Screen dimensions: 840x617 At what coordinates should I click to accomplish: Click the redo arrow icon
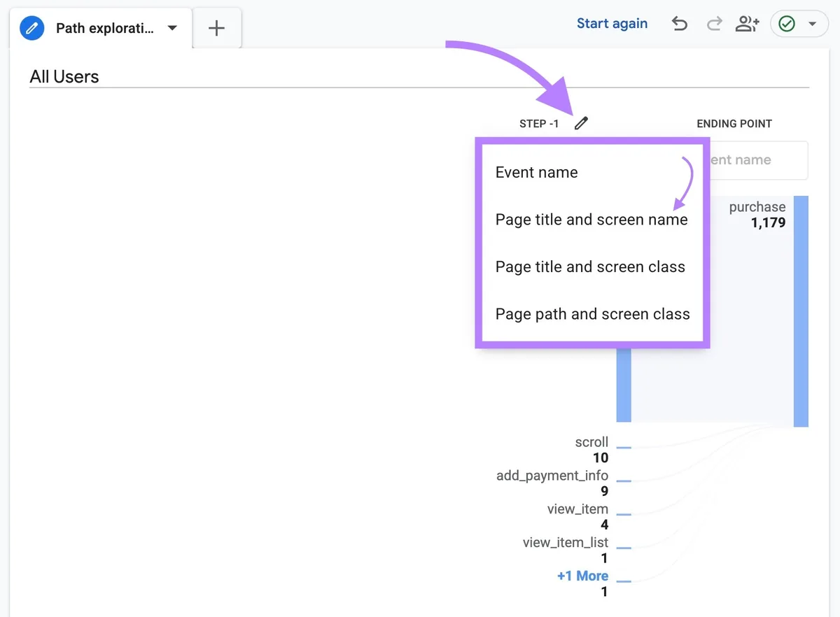[714, 24]
